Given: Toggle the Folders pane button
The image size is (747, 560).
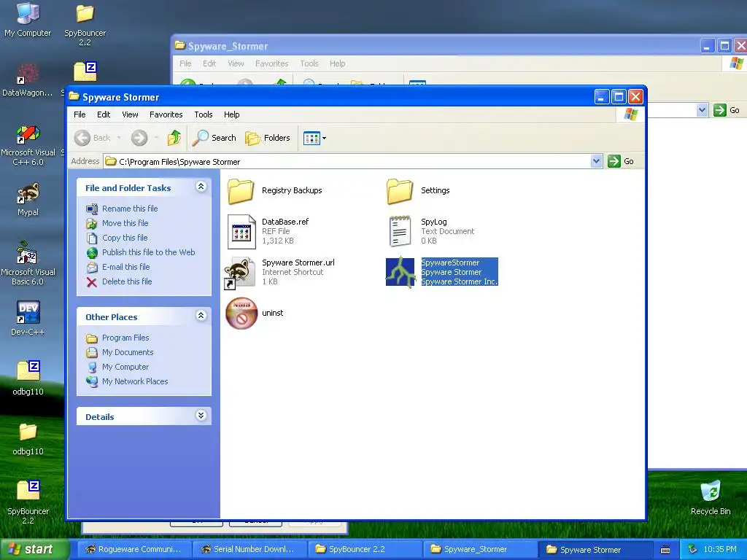Looking at the screenshot, I should pyautogui.click(x=268, y=138).
